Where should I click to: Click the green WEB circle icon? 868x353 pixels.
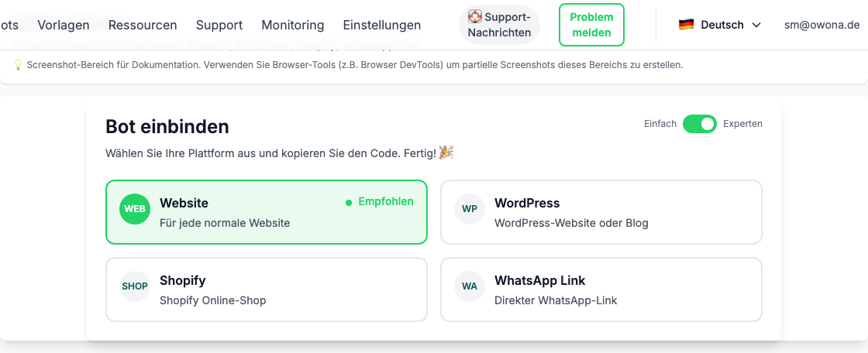click(135, 209)
